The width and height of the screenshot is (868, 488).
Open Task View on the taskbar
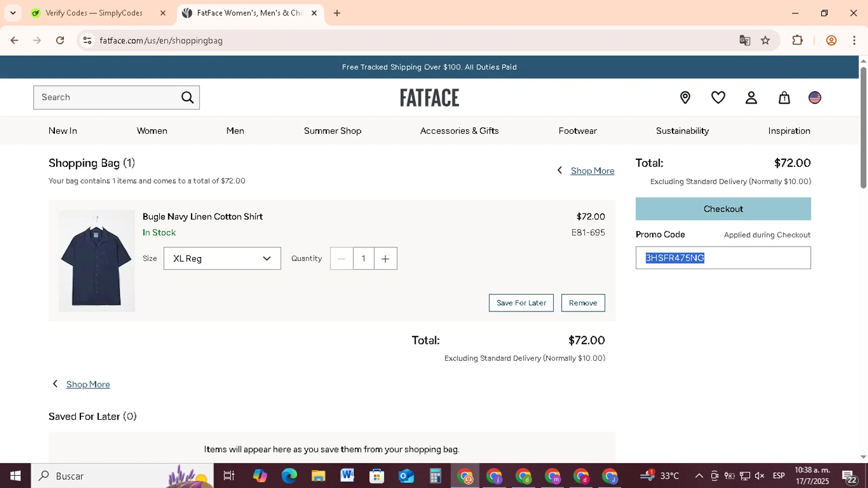point(229,476)
